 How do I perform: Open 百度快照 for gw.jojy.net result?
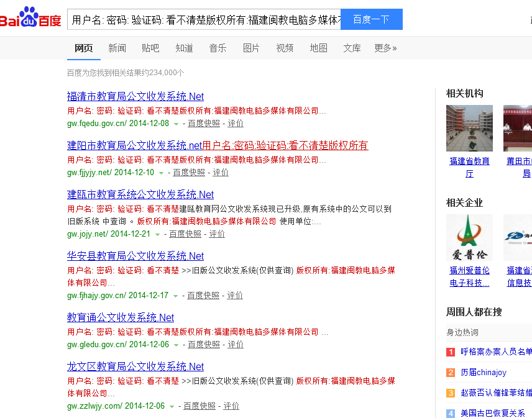pos(185,234)
